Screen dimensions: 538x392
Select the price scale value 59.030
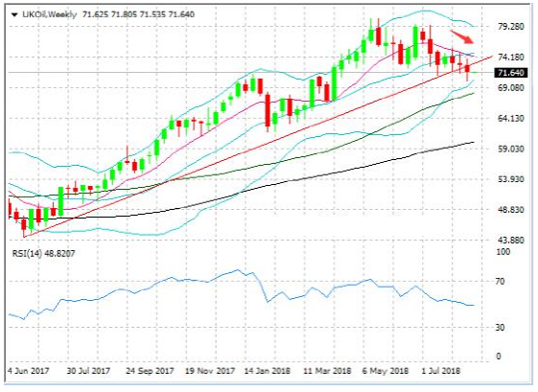coord(511,149)
